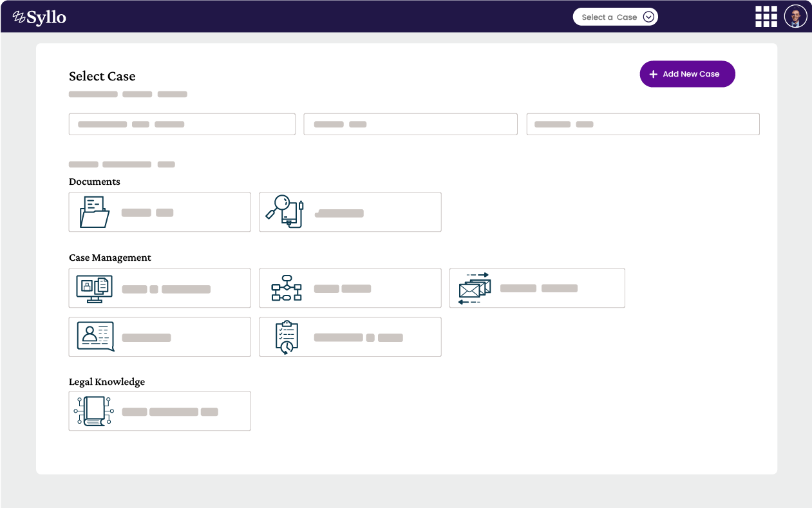This screenshot has width=812, height=508.
Task: Click the Select Case heading
Action: click(102, 76)
